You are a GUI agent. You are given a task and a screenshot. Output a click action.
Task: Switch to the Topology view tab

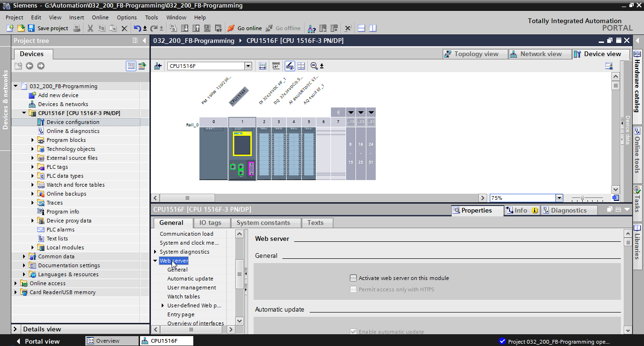coord(475,54)
